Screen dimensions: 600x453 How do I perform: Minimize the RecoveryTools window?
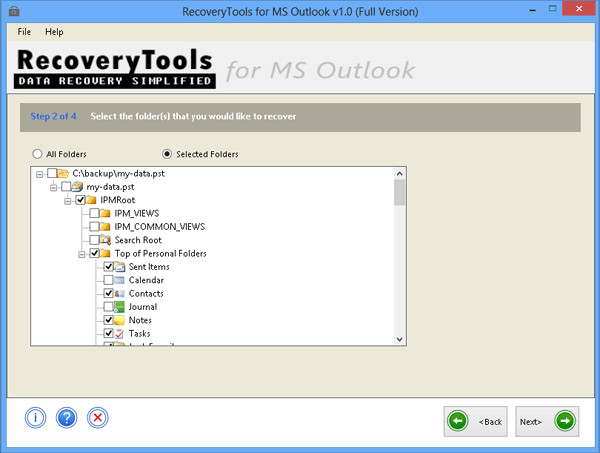click(x=532, y=9)
